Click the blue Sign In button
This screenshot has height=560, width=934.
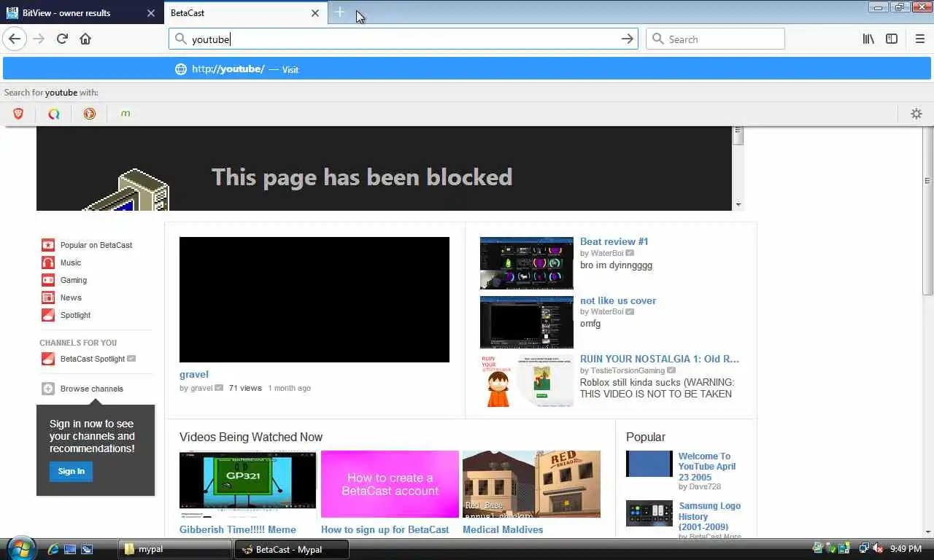71,471
